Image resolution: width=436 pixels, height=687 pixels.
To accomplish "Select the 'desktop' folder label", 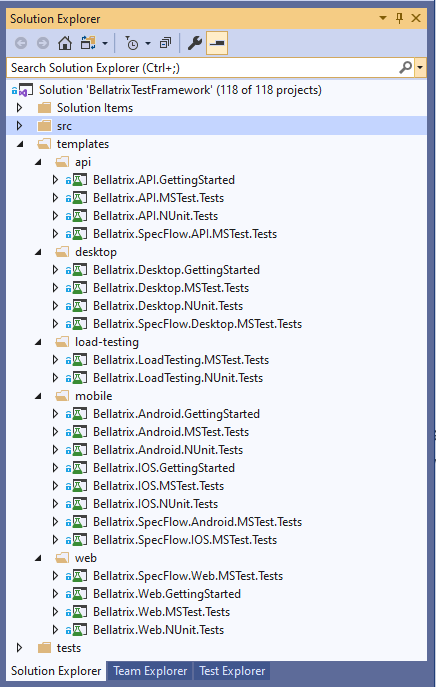I will [x=96, y=252].
